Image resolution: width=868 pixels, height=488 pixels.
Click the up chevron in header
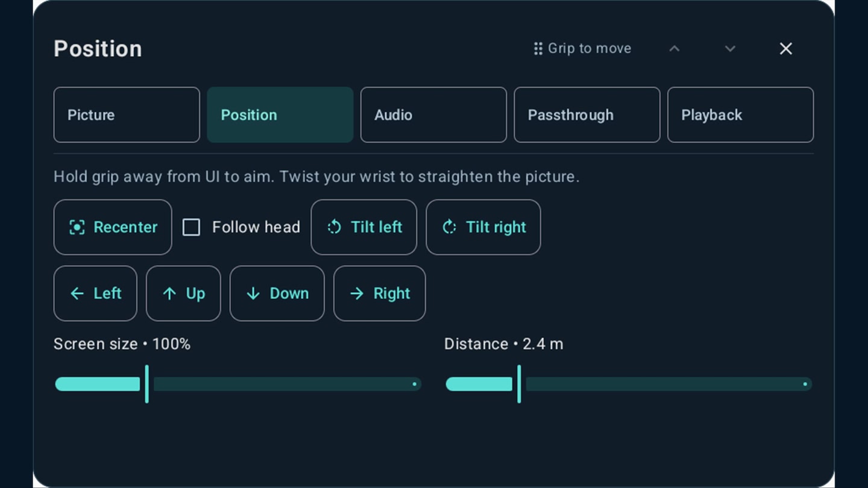coord(675,48)
